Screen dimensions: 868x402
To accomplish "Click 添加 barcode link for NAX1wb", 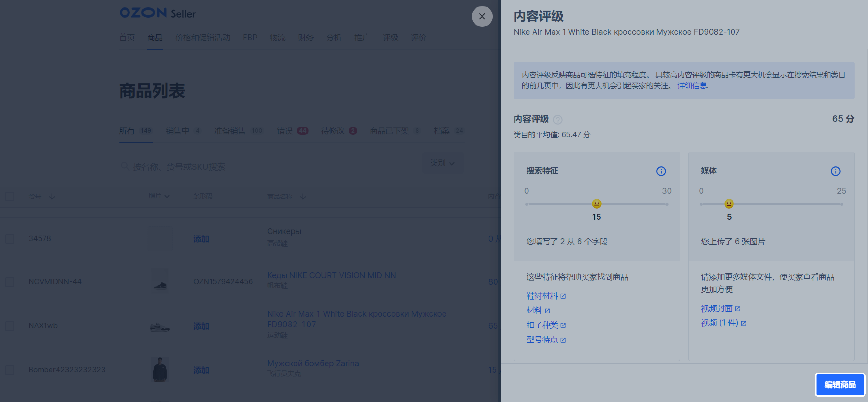I will click(201, 326).
